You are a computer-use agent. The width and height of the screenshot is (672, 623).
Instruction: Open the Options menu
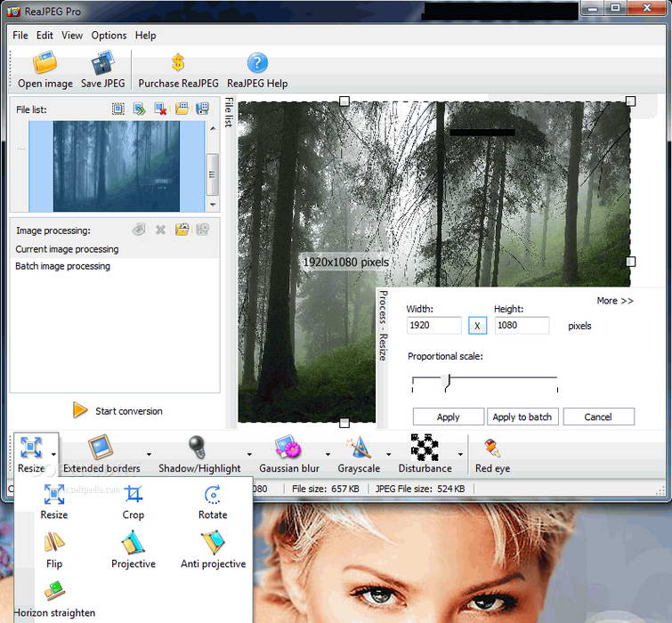109,35
